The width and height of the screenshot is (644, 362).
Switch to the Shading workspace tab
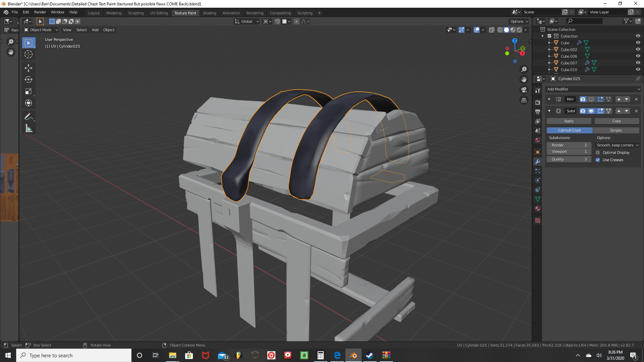coord(209,13)
